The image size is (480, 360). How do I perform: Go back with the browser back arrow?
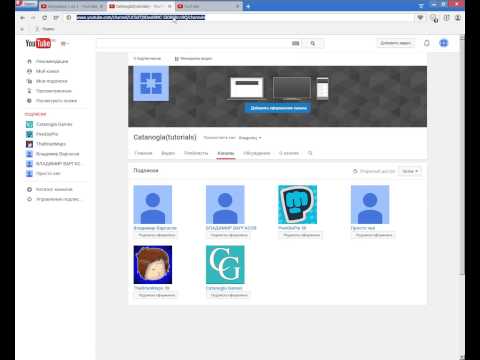[x=22, y=18]
